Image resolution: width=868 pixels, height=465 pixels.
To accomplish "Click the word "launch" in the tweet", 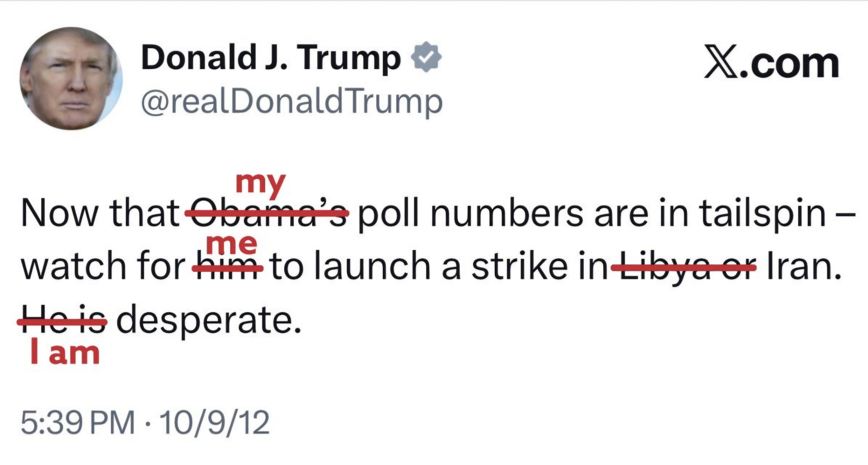I will coord(372,267).
